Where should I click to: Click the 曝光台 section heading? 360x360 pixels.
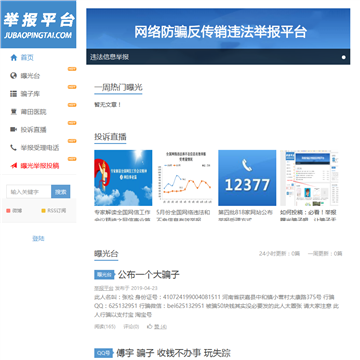click(x=106, y=254)
